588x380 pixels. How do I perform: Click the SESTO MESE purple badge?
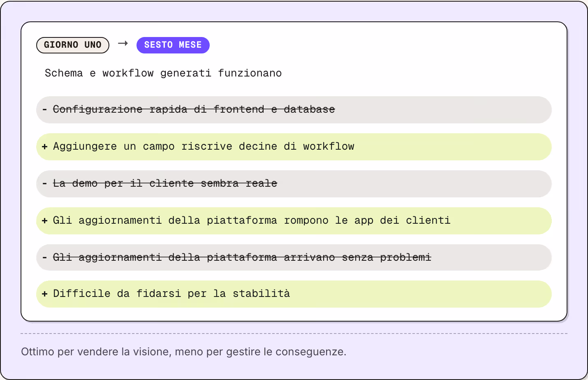pyautogui.click(x=173, y=45)
